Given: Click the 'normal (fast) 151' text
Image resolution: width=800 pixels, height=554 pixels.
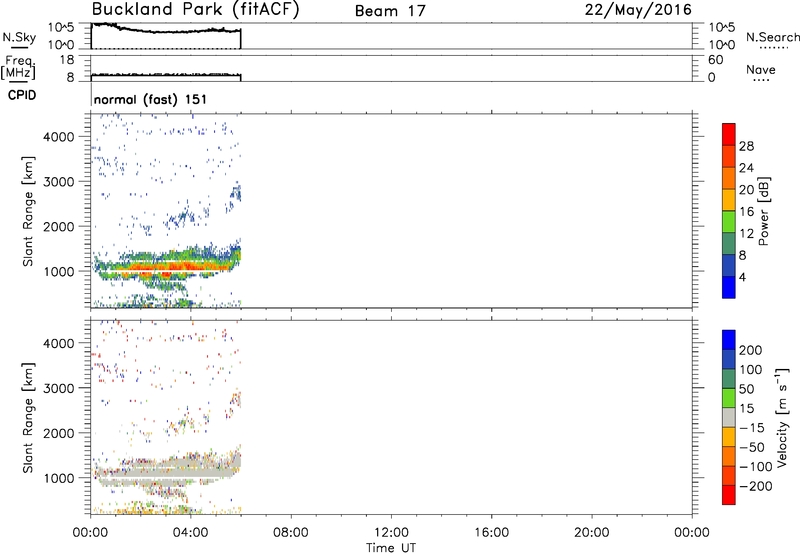Looking at the screenshot, I should pos(151,99).
